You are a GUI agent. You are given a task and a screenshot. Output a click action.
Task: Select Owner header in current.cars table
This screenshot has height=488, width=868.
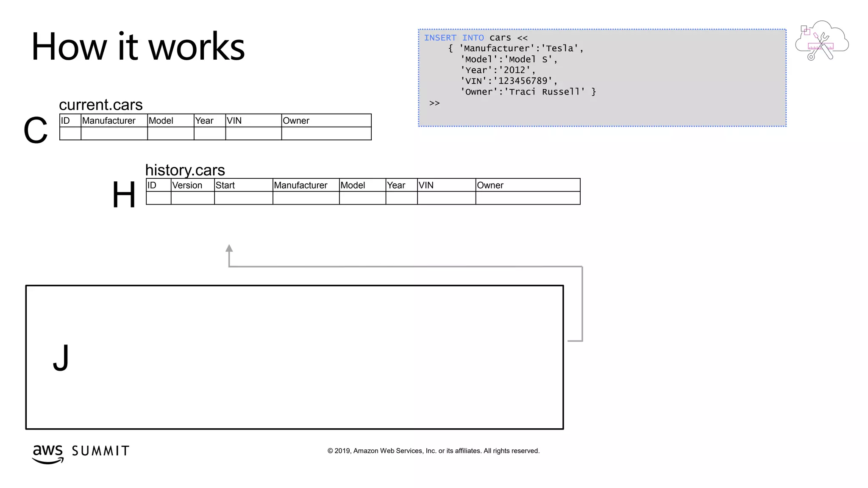296,121
